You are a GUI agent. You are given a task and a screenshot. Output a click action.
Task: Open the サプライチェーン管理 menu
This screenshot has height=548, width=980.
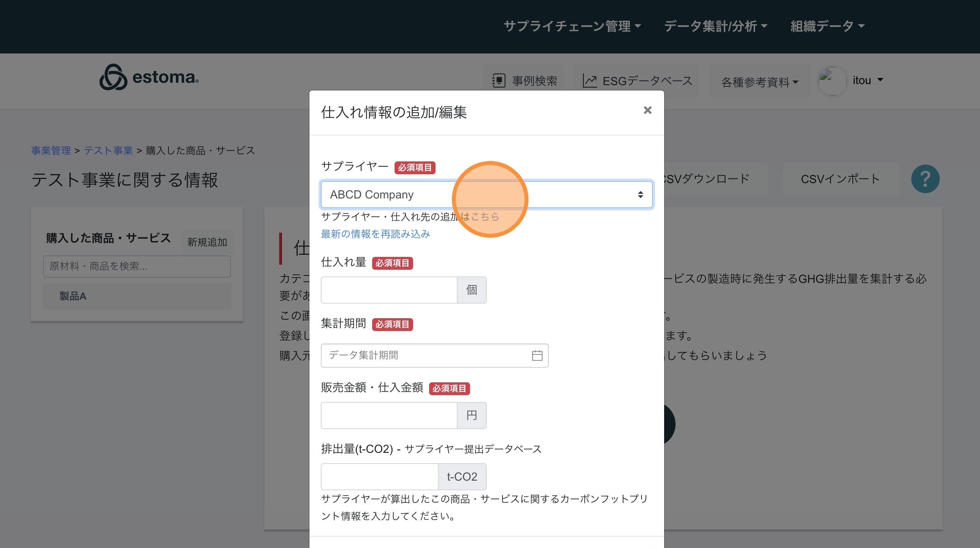572,26
